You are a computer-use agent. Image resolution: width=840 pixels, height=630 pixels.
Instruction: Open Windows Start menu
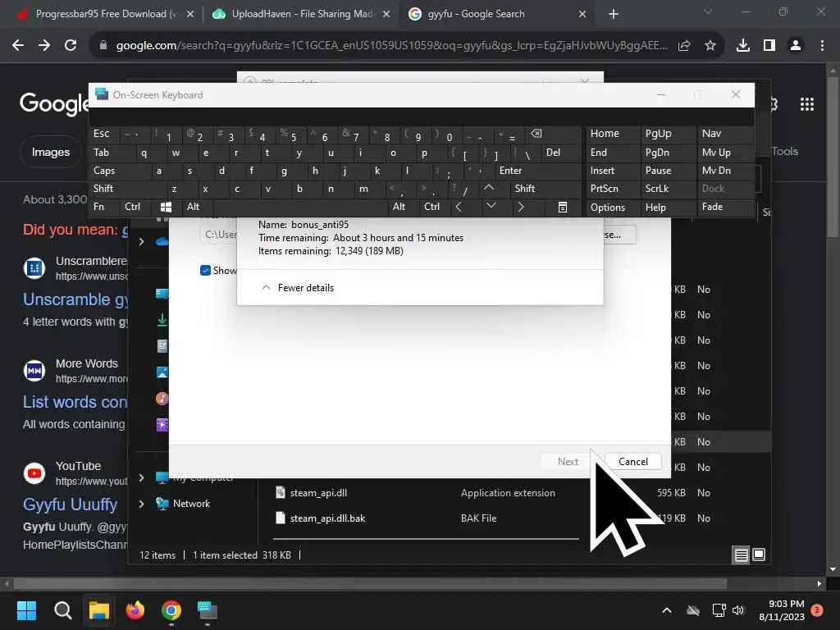[x=26, y=610]
